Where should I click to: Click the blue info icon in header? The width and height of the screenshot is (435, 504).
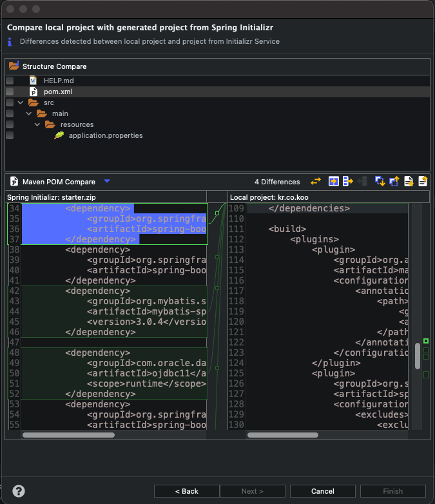tap(10, 41)
